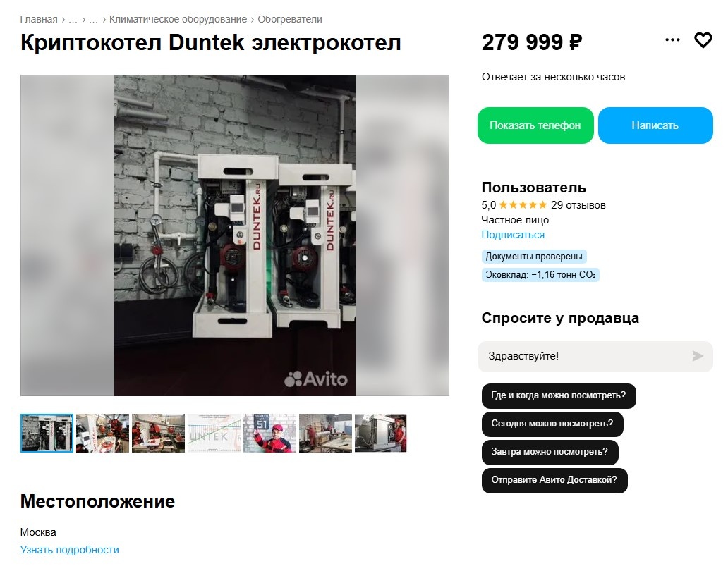
Task: Add listing to favorites with heart icon
Action: pyautogui.click(x=703, y=40)
